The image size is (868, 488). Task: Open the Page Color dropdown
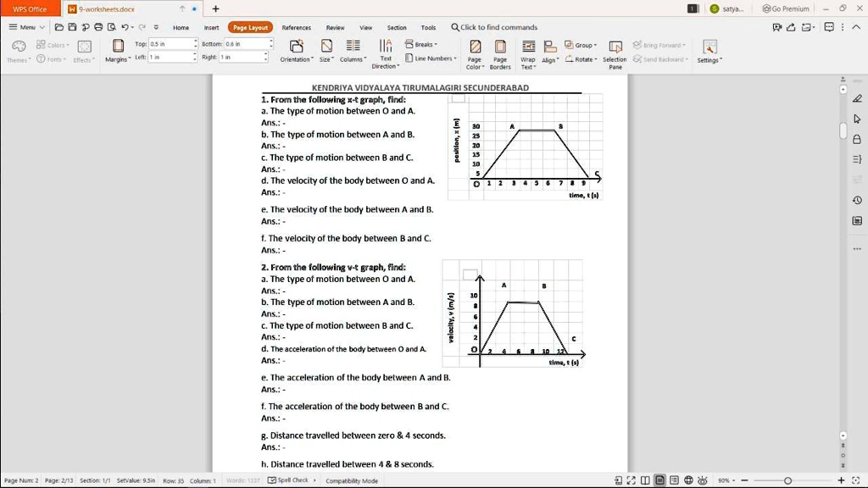coord(475,54)
